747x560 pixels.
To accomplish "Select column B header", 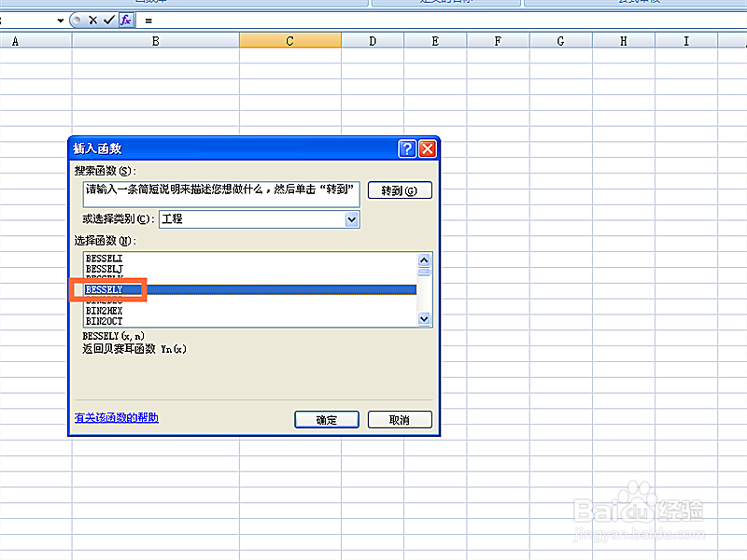I will point(156,41).
